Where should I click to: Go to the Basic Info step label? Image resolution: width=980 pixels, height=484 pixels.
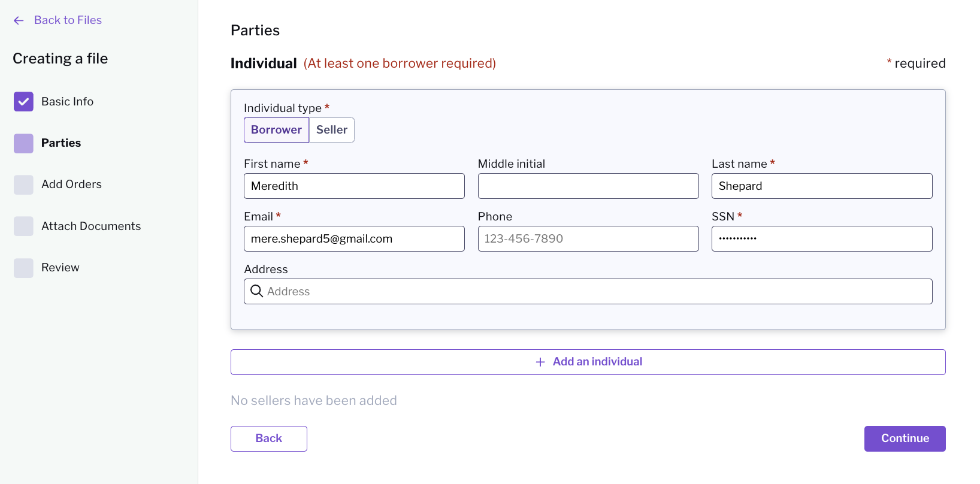(67, 102)
